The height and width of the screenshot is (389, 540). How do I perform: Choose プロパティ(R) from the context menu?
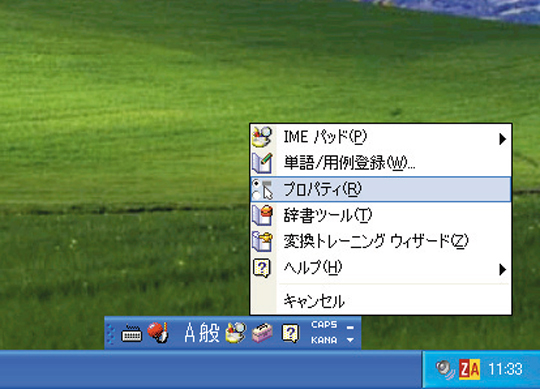381,189
